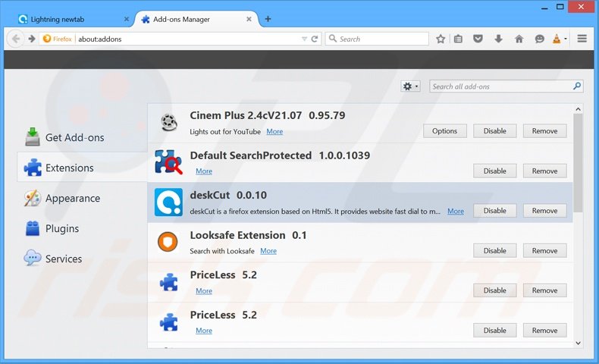Open the hamburger menu
The image size is (599, 364).
click(x=582, y=39)
